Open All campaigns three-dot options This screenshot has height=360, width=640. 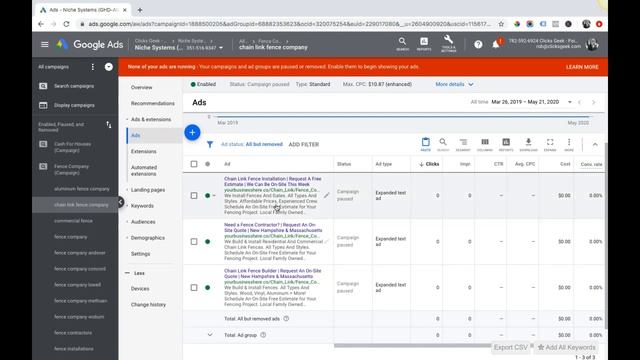(x=93, y=67)
